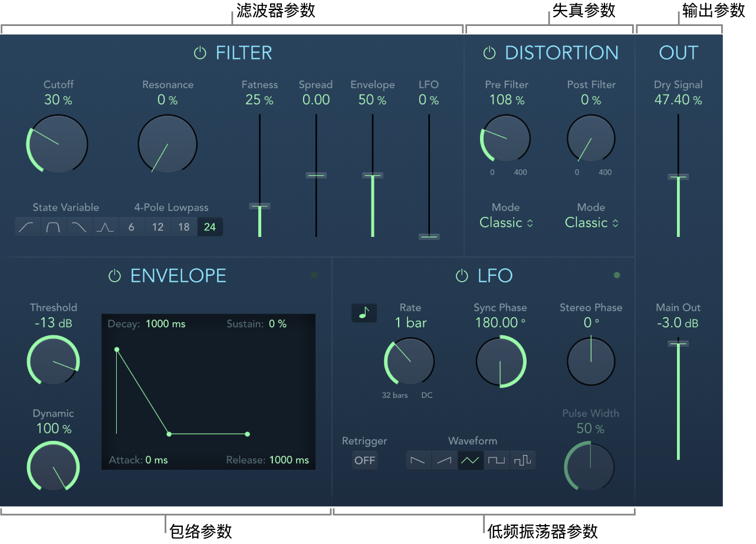Click the LFO activity indicator LED
The image size is (756, 544).
pos(617,275)
